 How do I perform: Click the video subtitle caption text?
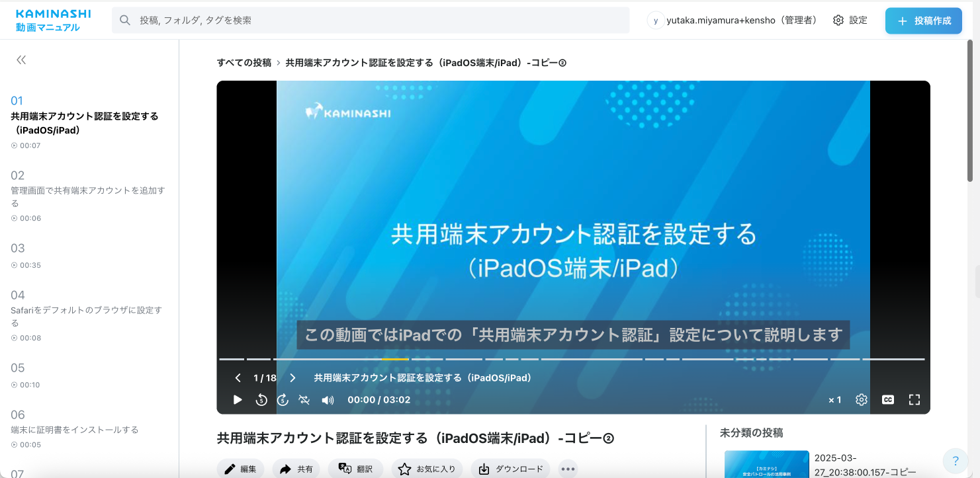pyautogui.click(x=573, y=335)
